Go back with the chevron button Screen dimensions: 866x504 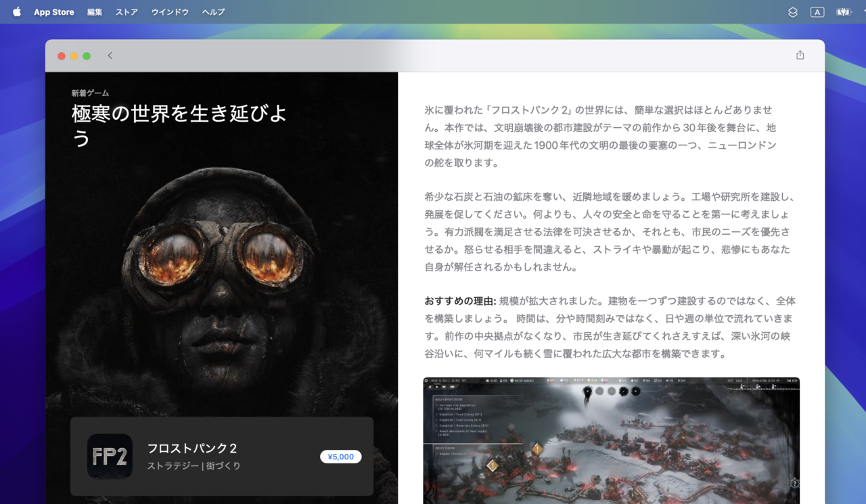110,55
